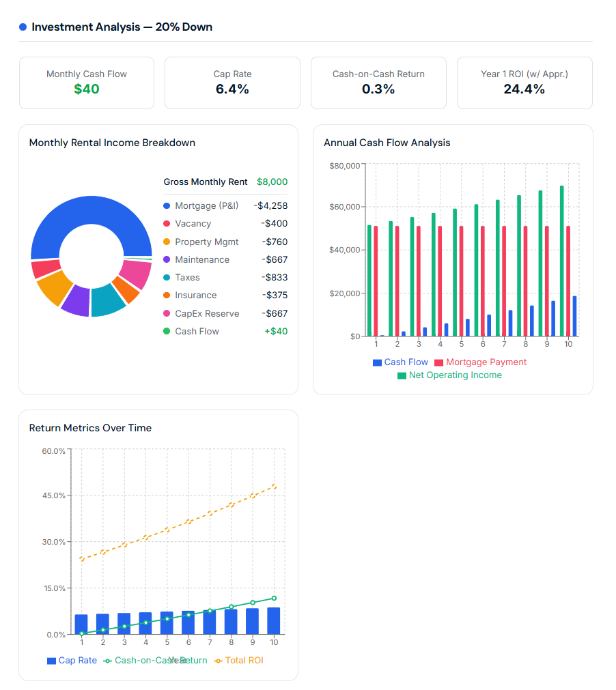Click the red Vacancy legend dot
The image size is (616, 690).
tap(165, 223)
